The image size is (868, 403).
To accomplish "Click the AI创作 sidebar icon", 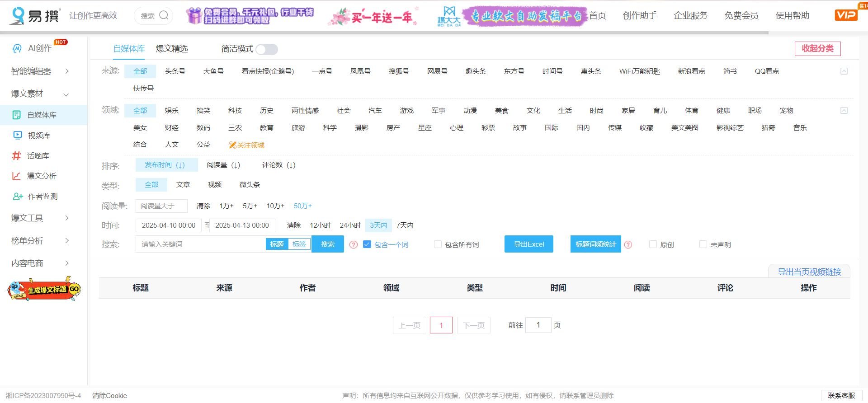I will 17,48.
